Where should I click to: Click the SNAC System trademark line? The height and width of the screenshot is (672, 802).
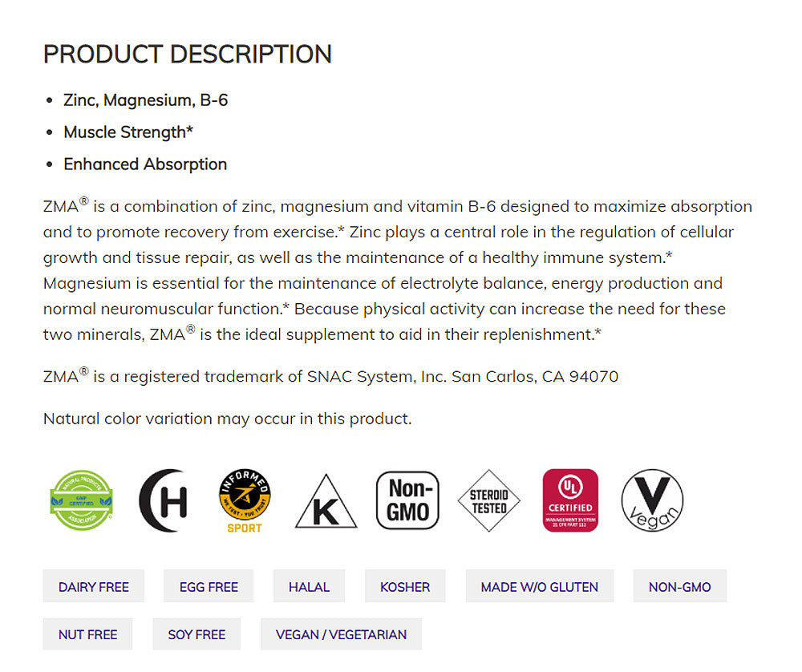click(x=330, y=377)
